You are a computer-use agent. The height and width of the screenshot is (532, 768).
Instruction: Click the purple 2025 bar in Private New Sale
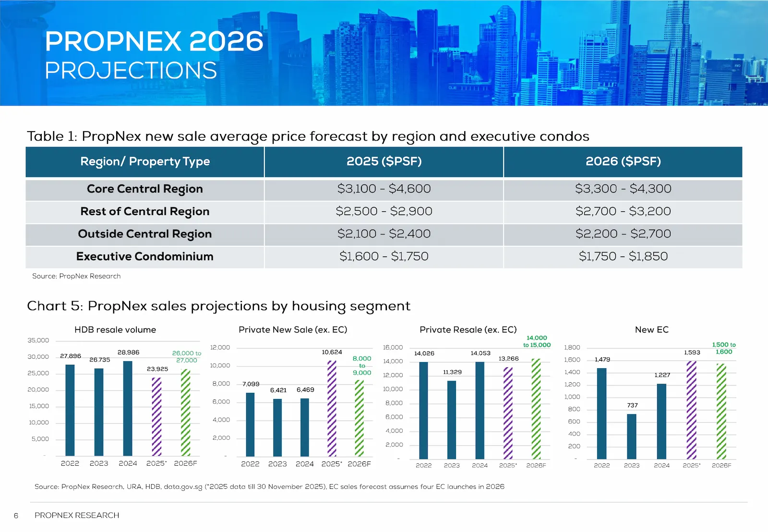coord(332,409)
